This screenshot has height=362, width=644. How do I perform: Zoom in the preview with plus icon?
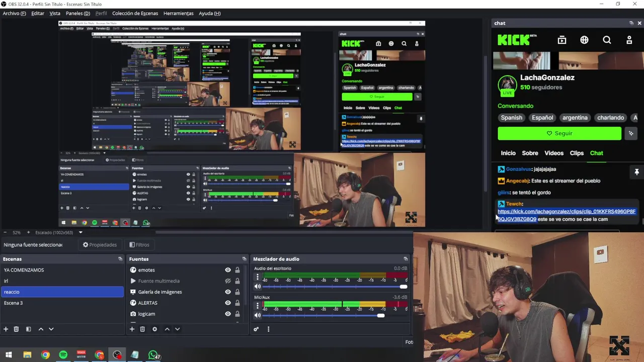[28, 232]
